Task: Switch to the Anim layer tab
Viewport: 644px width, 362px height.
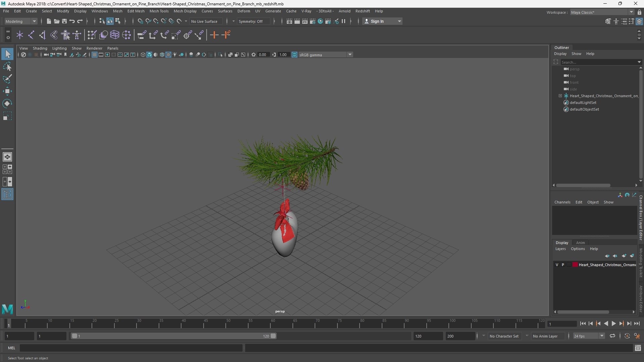Action: 580,243
